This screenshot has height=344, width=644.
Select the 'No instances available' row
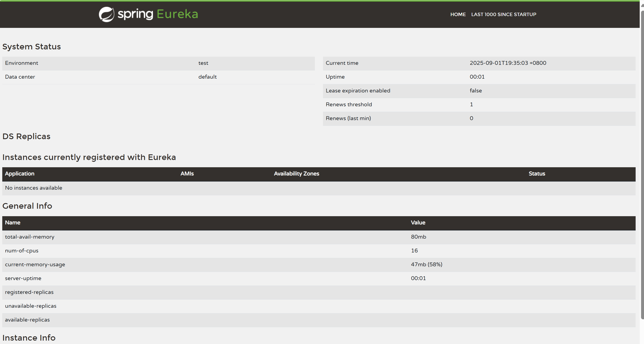pyautogui.click(x=319, y=188)
